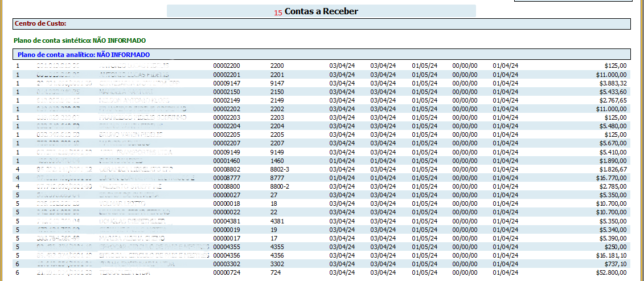This screenshot has height=281, width=644.
Task: Click the red number 15 beside the title
Action: [278, 13]
